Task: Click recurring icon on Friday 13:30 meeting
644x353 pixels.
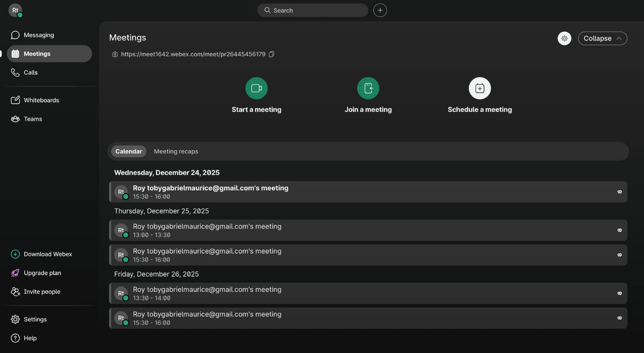Action: coord(619,293)
